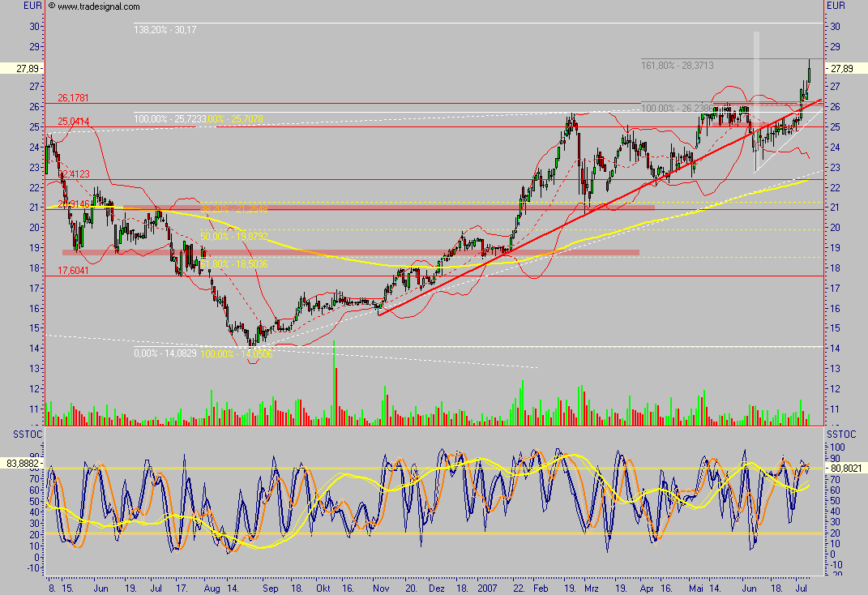Click the 38,20% - 21,2548 retracement label

tap(233, 208)
